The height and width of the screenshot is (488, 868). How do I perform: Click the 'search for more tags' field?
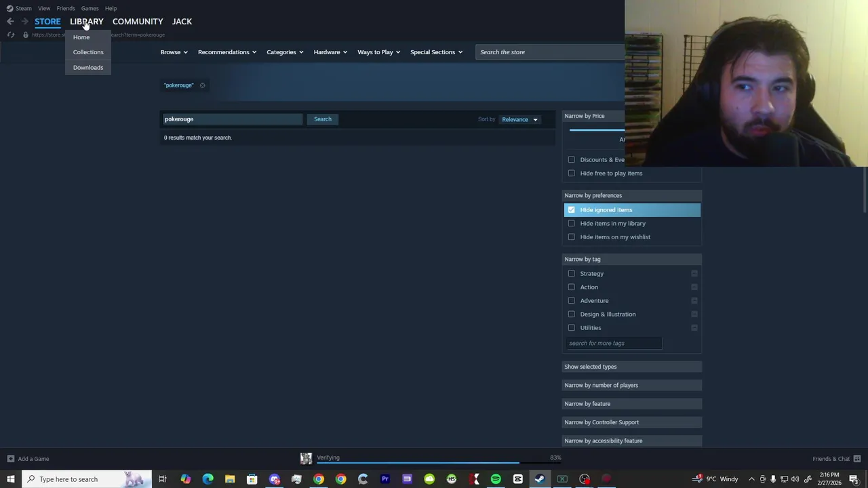coord(614,344)
